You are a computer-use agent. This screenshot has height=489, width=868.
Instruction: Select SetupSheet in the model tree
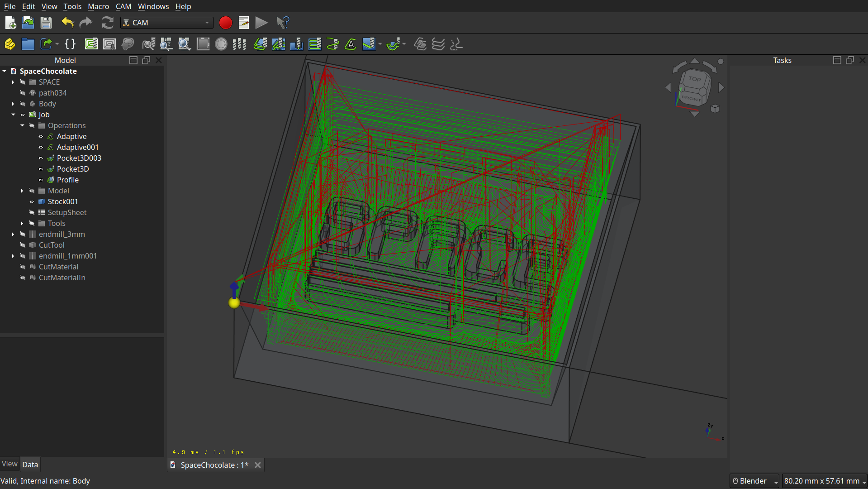67,212
